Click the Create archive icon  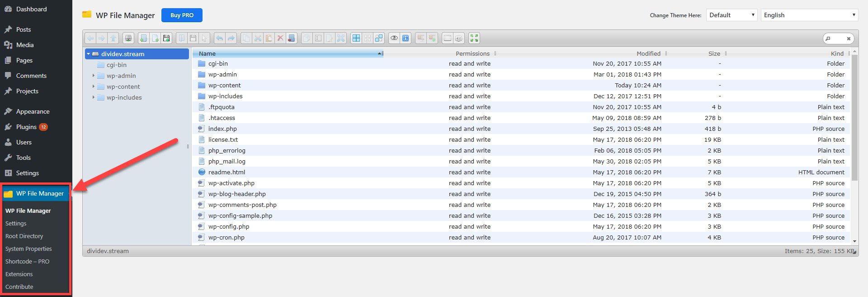click(x=432, y=38)
